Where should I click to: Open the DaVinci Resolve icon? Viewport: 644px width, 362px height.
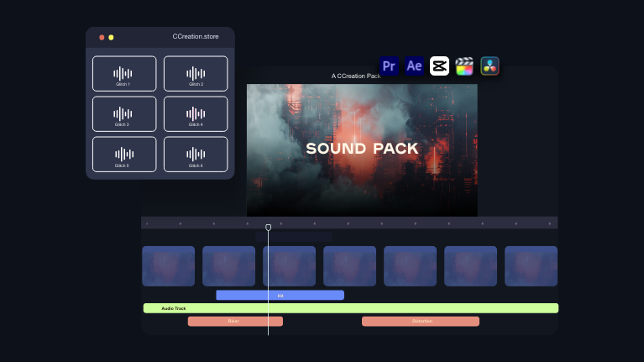[490, 66]
